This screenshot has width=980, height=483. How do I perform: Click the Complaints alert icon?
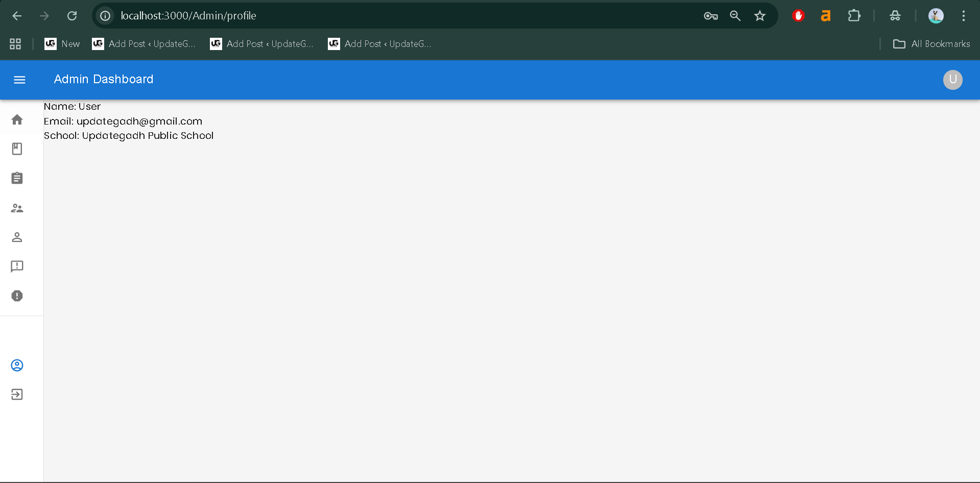pyautogui.click(x=17, y=296)
